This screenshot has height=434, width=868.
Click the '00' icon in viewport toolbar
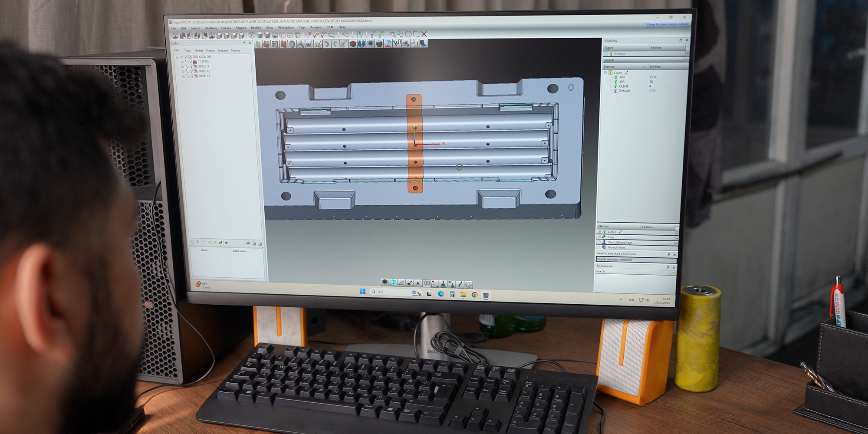click(x=427, y=283)
